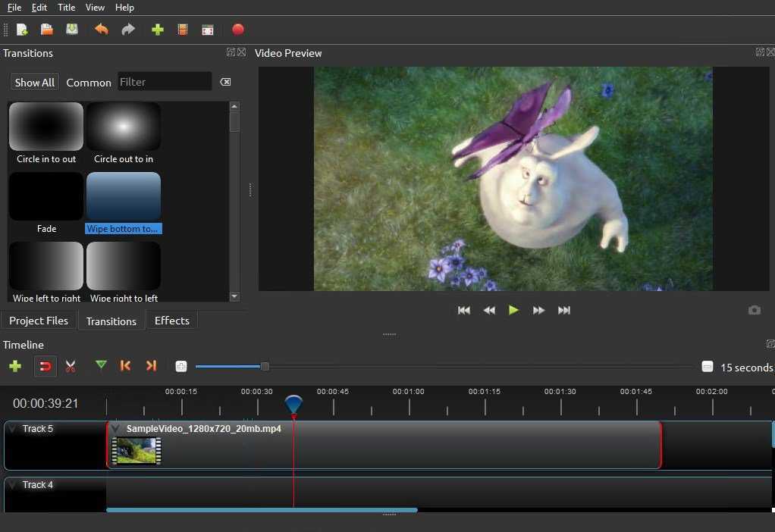Open Track 4 dropdown arrow
The width and height of the screenshot is (775, 532).
[x=12, y=484]
